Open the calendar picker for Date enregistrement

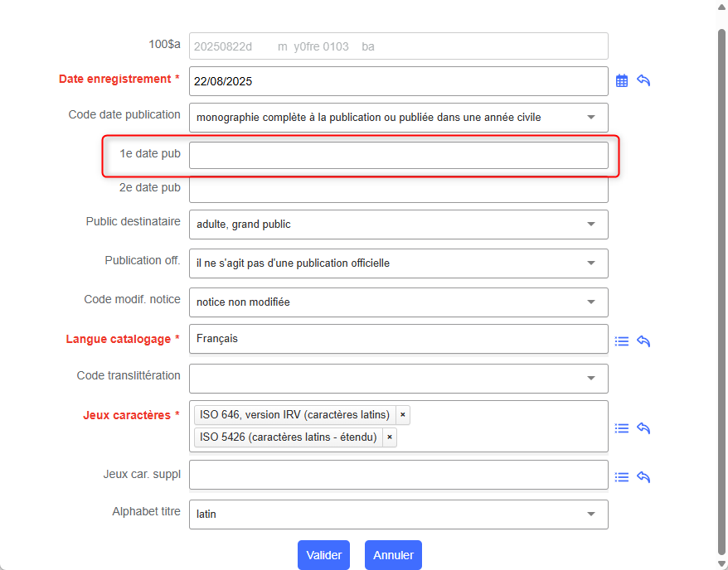tap(622, 81)
